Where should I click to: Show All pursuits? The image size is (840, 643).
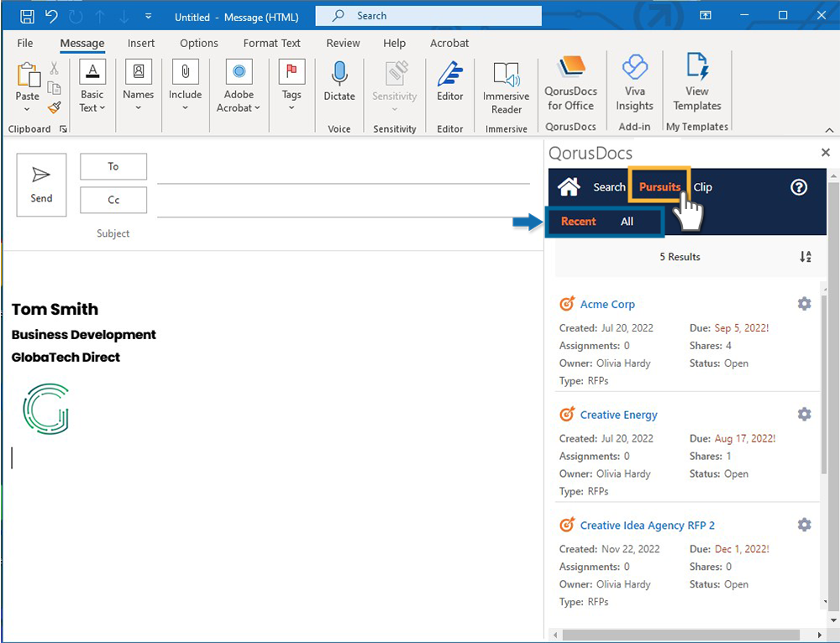pyautogui.click(x=627, y=222)
